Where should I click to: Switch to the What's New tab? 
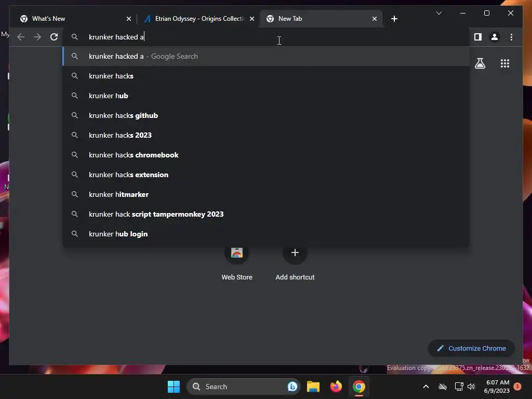(x=75, y=19)
